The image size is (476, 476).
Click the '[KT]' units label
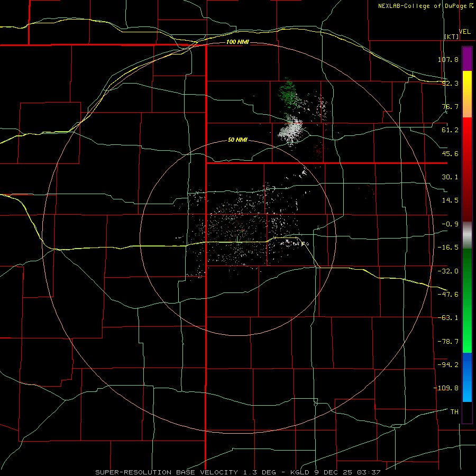pos(452,36)
